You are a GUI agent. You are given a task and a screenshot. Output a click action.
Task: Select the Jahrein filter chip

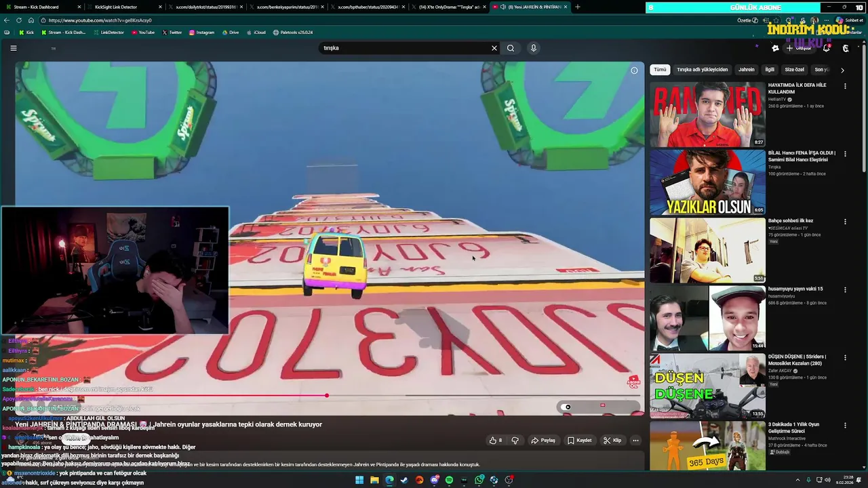(x=746, y=70)
